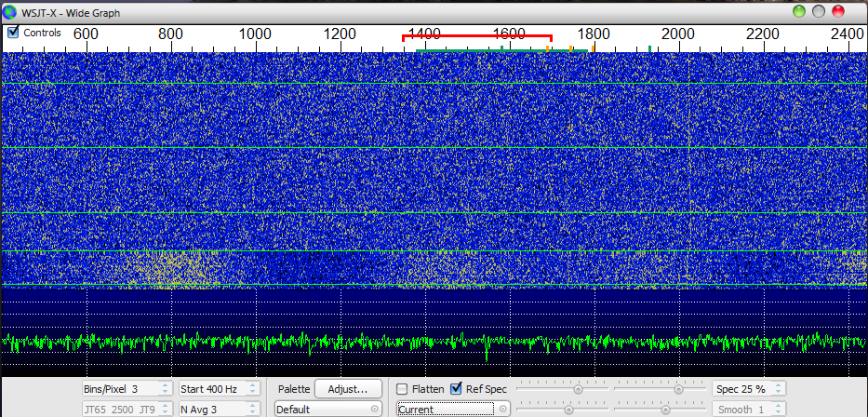This screenshot has height=417, width=868.
Task: Open the Default palette dropdown
Action: click(x=327, y=409)
